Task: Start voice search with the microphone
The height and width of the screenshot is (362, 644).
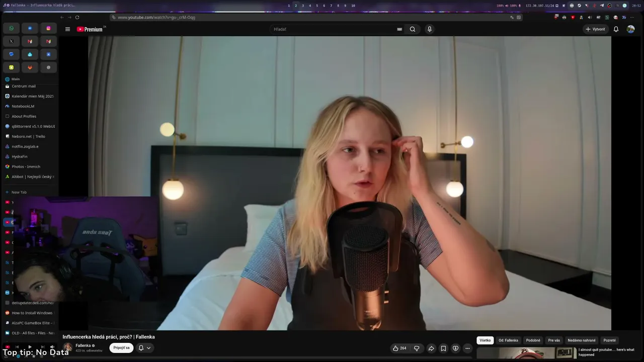Action: [x=429, y=29]
